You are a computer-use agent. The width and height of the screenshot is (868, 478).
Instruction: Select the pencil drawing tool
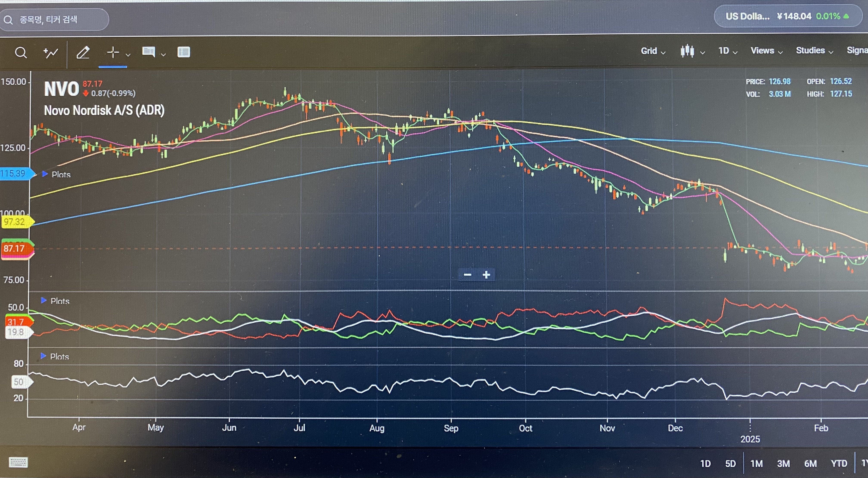[x=83, y=53]
